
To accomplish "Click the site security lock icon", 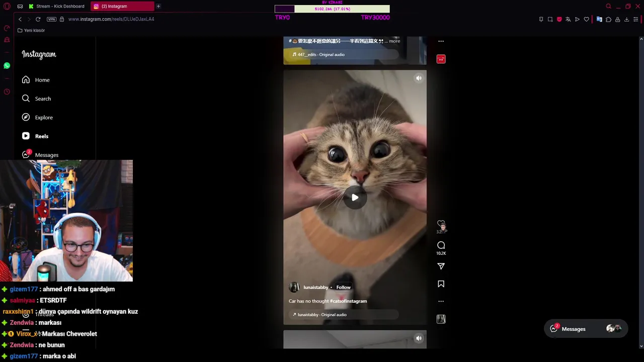I will tap(62, 19).
